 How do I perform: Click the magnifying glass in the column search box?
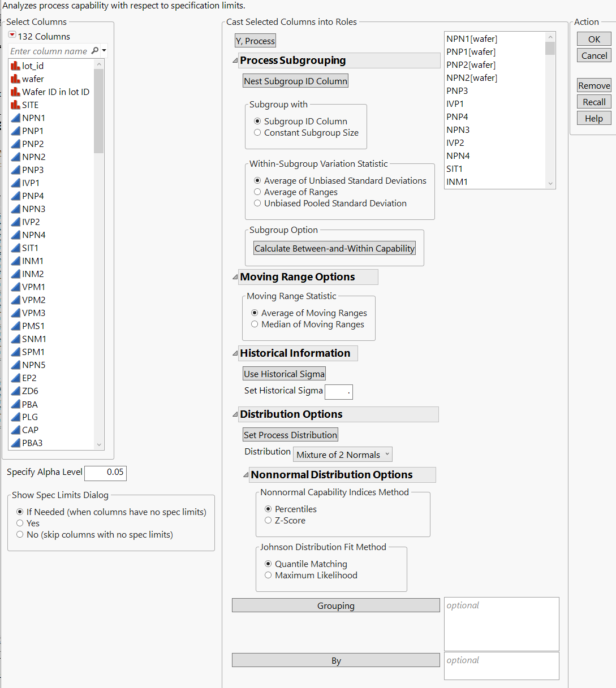(x=96, y=51)
